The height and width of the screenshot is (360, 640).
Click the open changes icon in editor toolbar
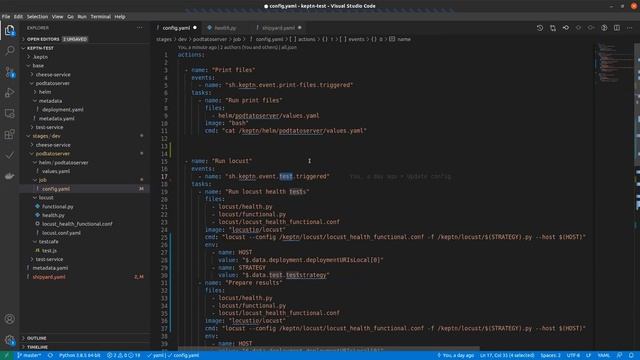[553, 28]
